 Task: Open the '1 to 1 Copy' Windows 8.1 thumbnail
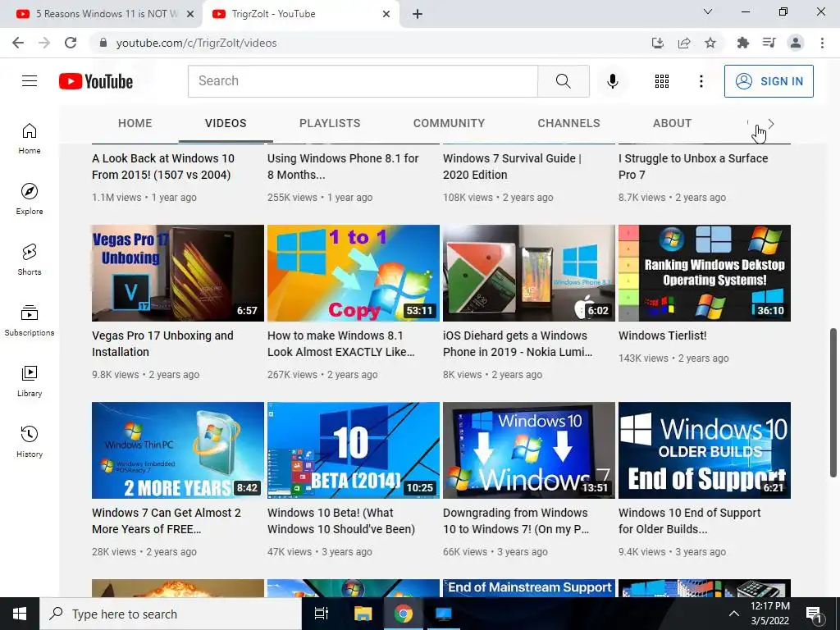pyautogui.click(x=354, y=272)
